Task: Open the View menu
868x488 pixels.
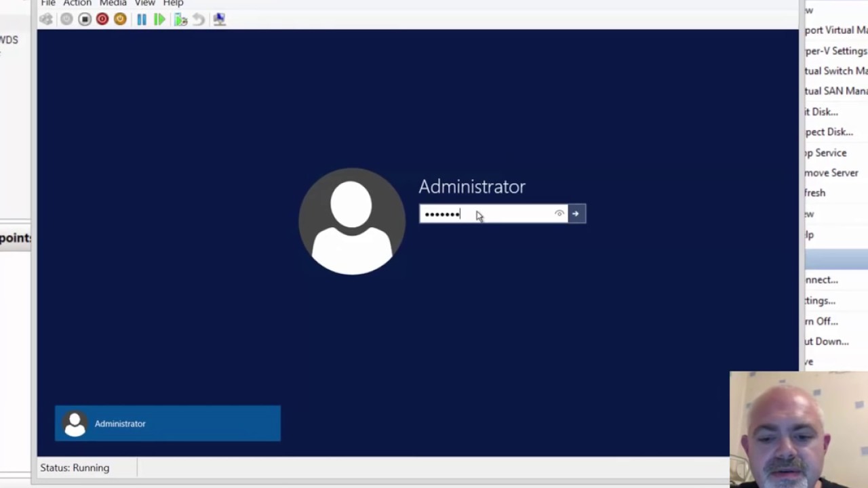Action: point(144,3)
